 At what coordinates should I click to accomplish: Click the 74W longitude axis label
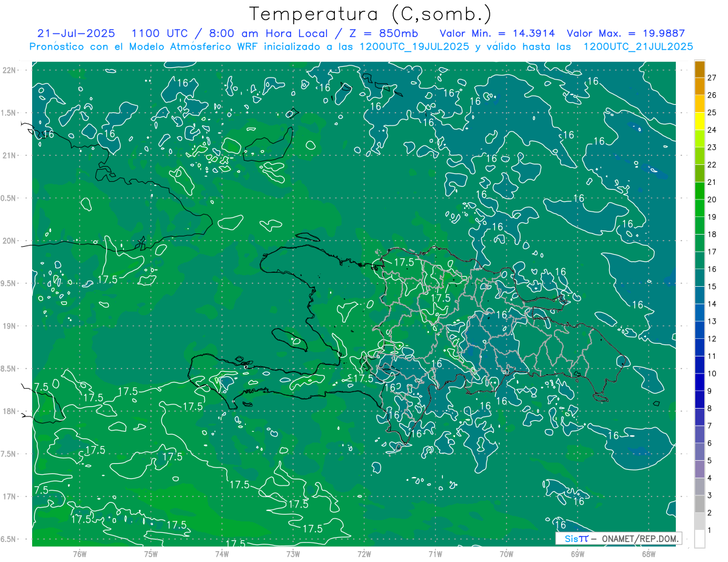coord(221,554)
